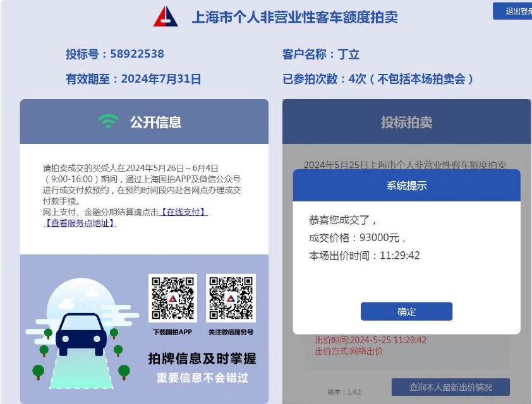Click the 关注微信服务号 QR code
Screen dimensions: 532x404
(x=231, y=298)
